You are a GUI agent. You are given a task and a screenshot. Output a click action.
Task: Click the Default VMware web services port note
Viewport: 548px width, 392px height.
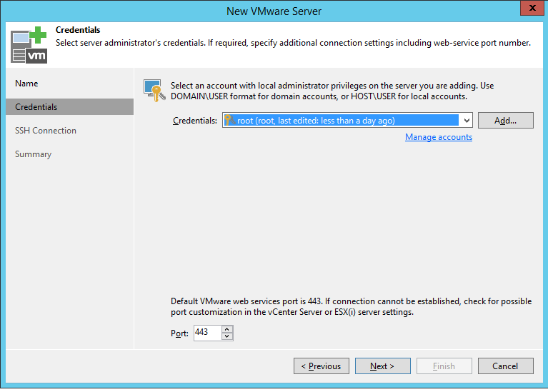(x=352, y=306)
